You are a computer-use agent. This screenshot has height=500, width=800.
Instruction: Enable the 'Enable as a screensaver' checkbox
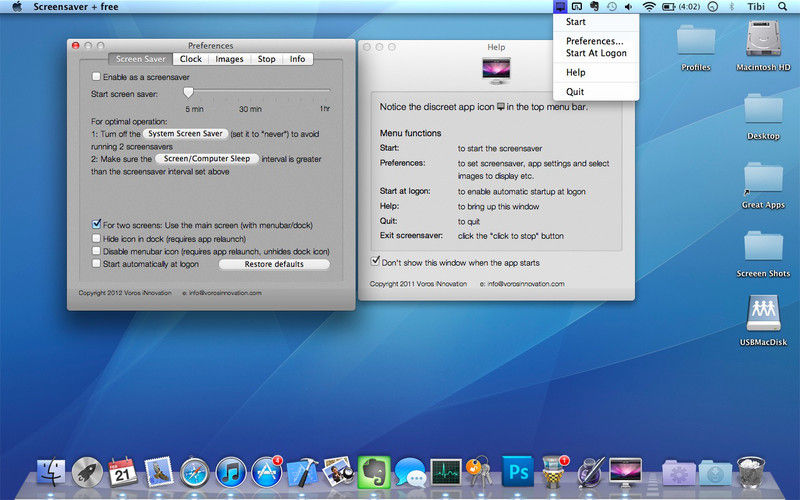(x=96, y=77)
